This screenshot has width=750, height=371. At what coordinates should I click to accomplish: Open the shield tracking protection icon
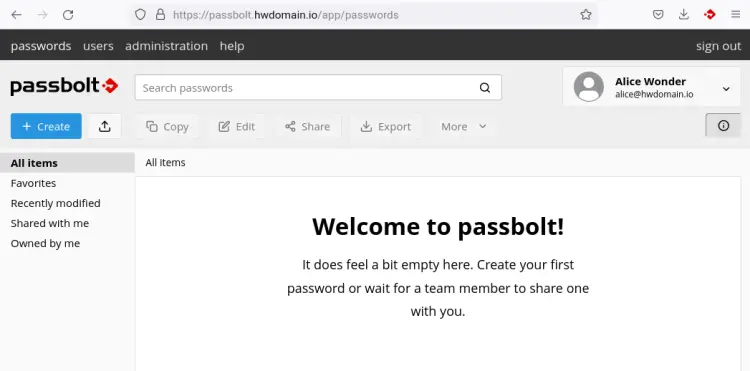coord(140,15)
